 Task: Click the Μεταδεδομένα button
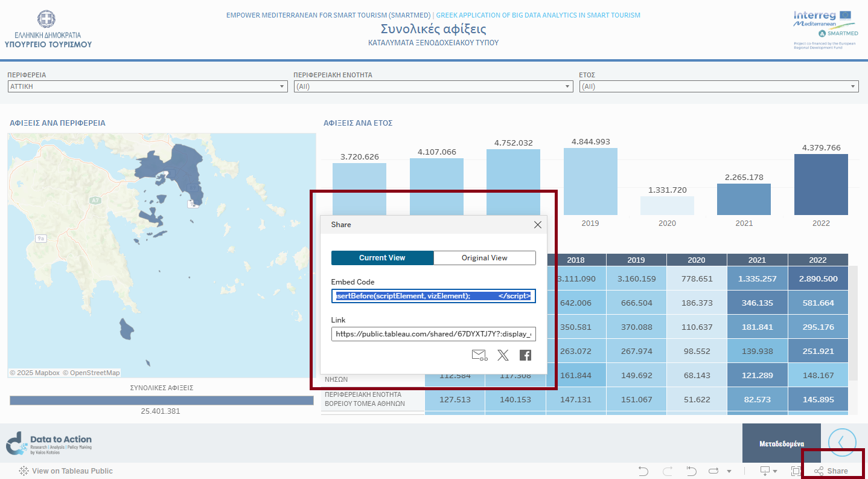781,443
